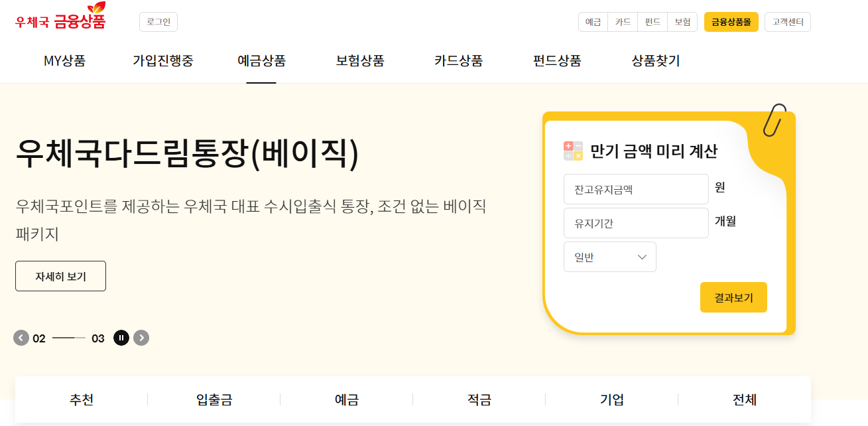Open the 일반 customer type dropdown
The width and height of the screenshot is (868, 426).
coord(609,257)
